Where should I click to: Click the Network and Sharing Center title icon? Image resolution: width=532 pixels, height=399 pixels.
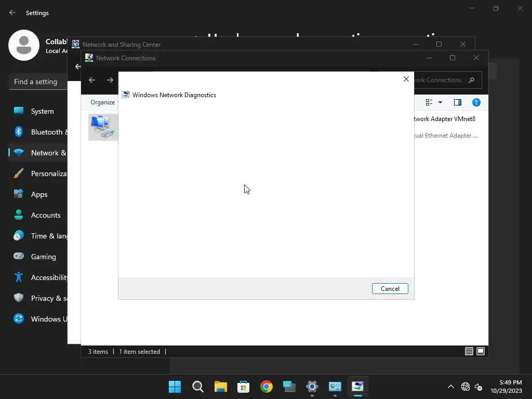tap(75, 44)
